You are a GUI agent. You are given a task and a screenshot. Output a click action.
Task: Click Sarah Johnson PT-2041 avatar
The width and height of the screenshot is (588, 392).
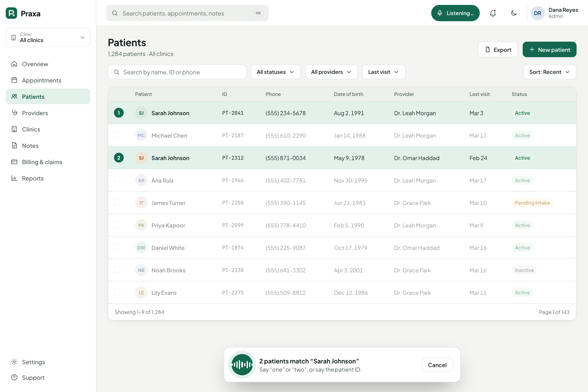click(141, 113)
